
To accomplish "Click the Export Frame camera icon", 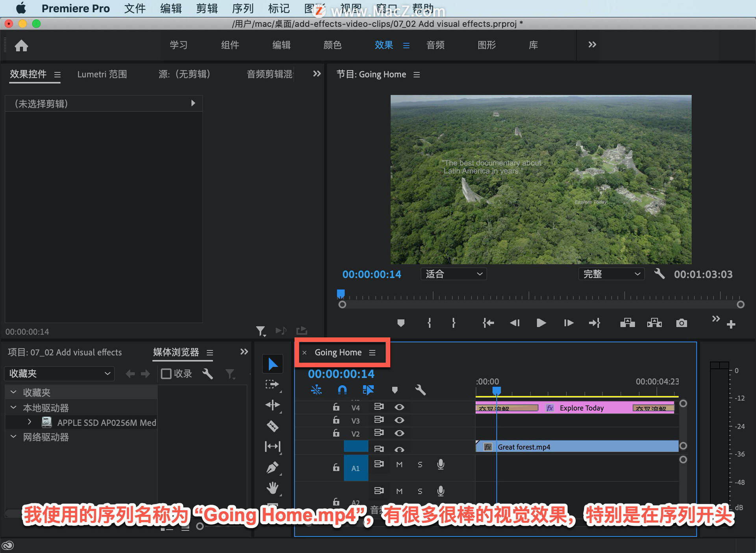I will 681,323.
